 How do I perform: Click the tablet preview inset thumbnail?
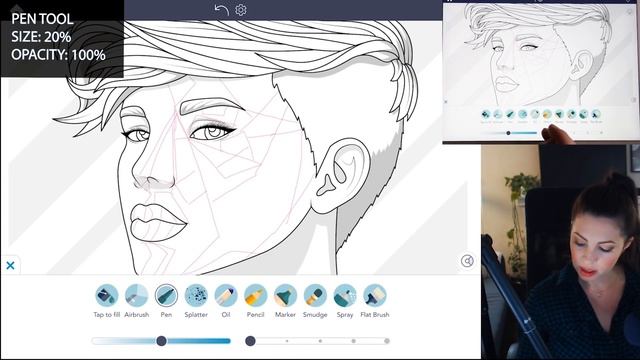pyautogui.click(x=540, y=72)
